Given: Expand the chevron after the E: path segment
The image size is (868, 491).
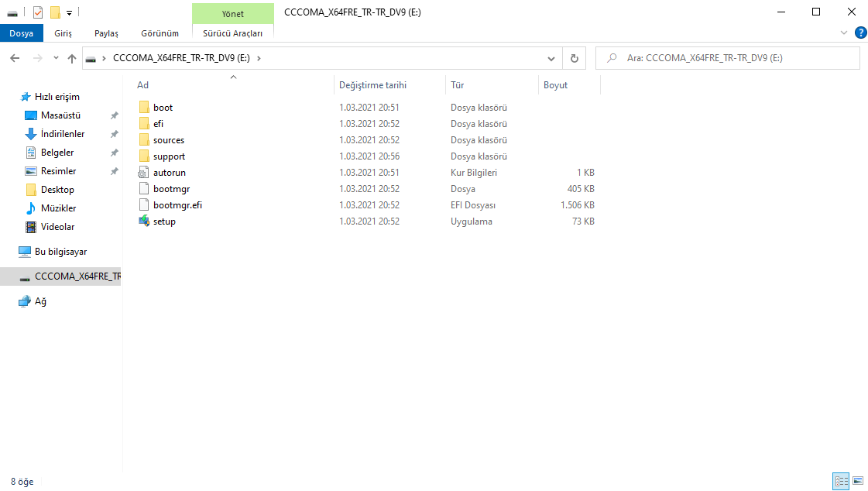Looking at the screenshot, I should click(x=259, y=58).
